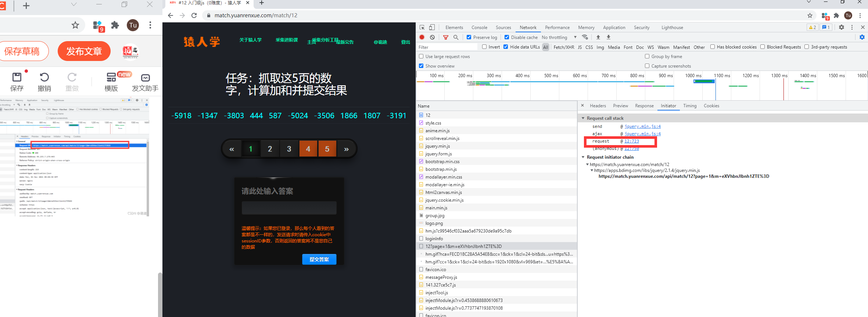868x317 pixels.
Task: Click the bookmark star in left window
Action: pyautogui.click(x=75, y=25)
